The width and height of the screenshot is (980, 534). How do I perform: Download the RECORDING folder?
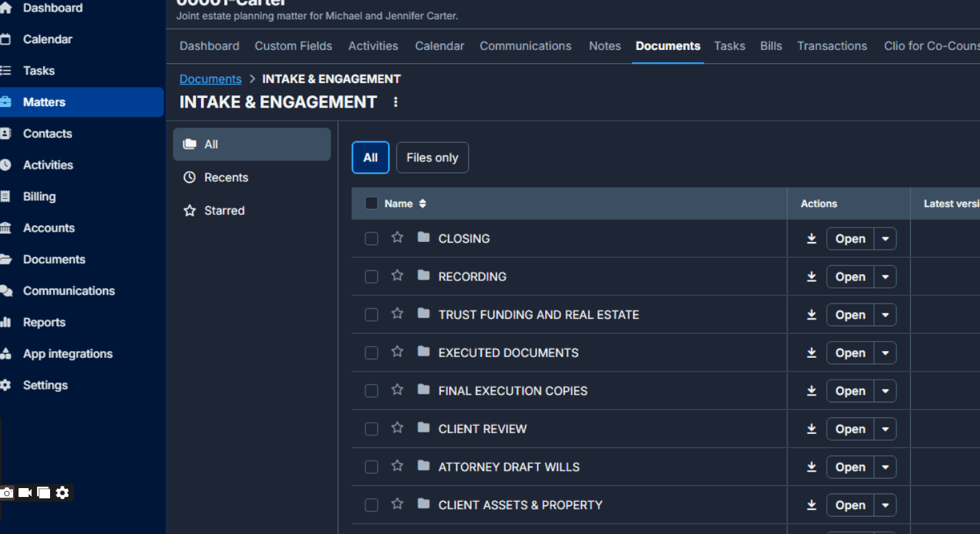click(x=811, y=277)
